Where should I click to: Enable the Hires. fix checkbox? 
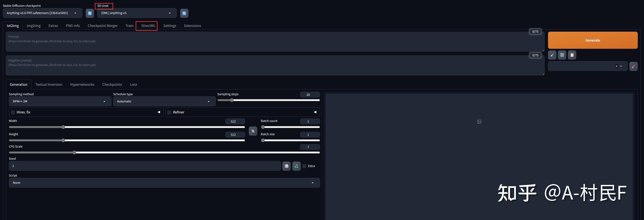[13, 112]
